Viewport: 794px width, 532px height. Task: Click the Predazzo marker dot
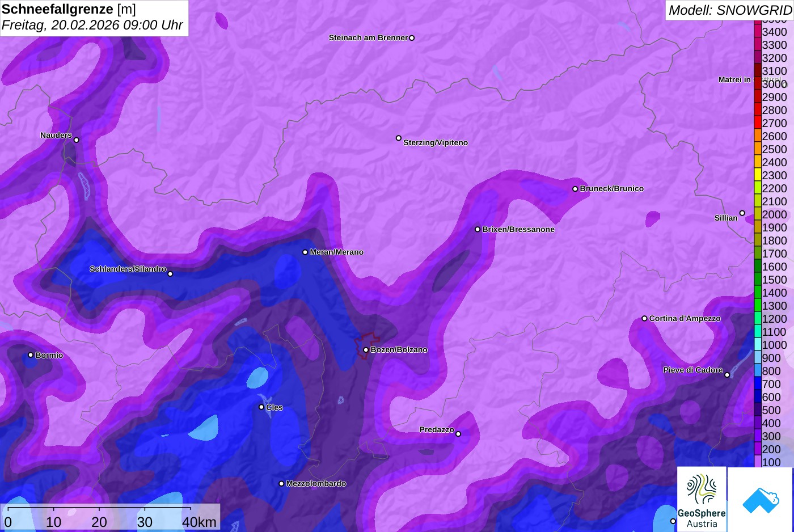pos(458,434)
